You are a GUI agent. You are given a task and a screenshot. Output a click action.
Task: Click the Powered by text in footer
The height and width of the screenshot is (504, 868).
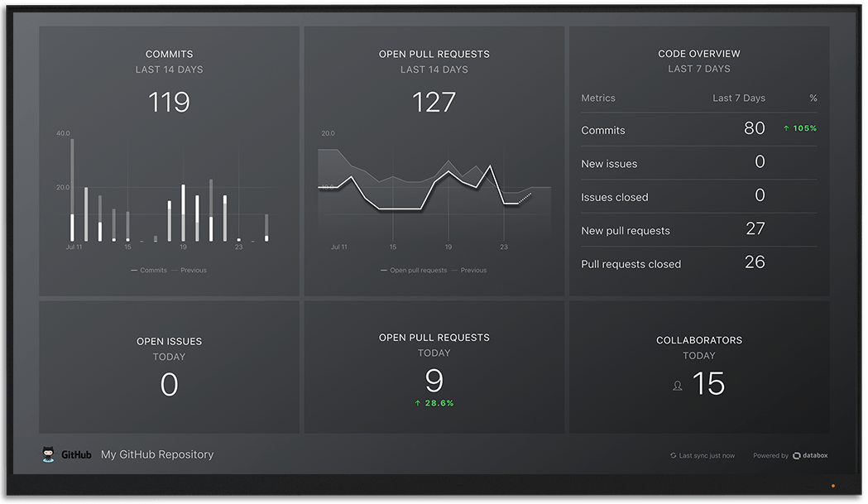(770, 456)
